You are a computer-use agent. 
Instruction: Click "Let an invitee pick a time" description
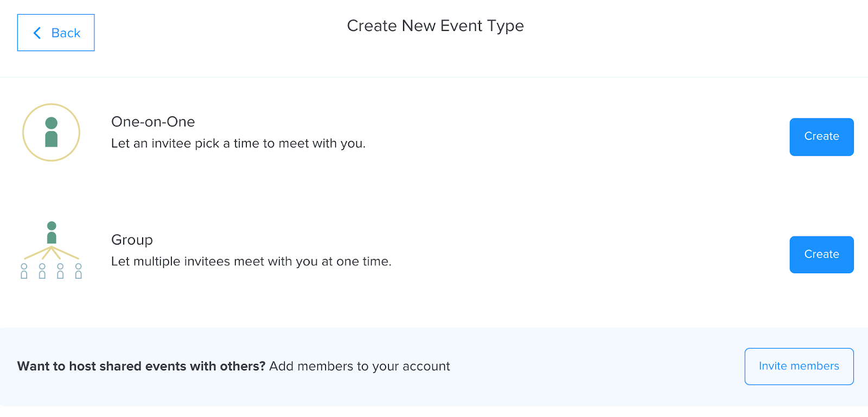click(x=238, y=144)
